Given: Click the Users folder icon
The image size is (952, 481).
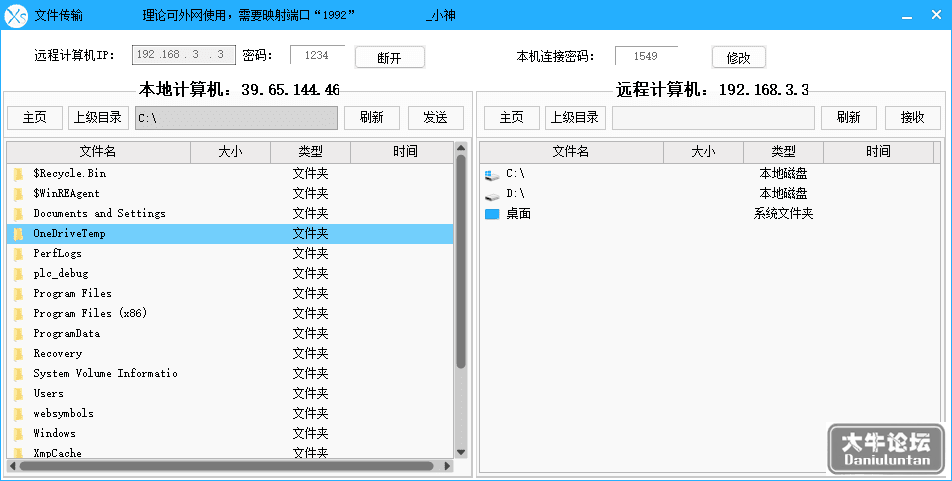Looking at the screenshot, I should pyautogui.click(x=18, y=395).
